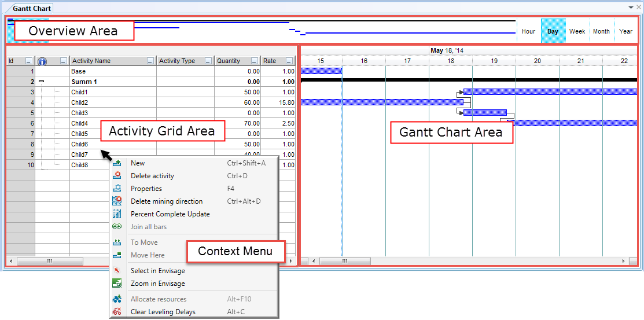Click the Gantt chart scrollbar left arrow
This screenshot has height=320, width=644.
tap(314, 261)
